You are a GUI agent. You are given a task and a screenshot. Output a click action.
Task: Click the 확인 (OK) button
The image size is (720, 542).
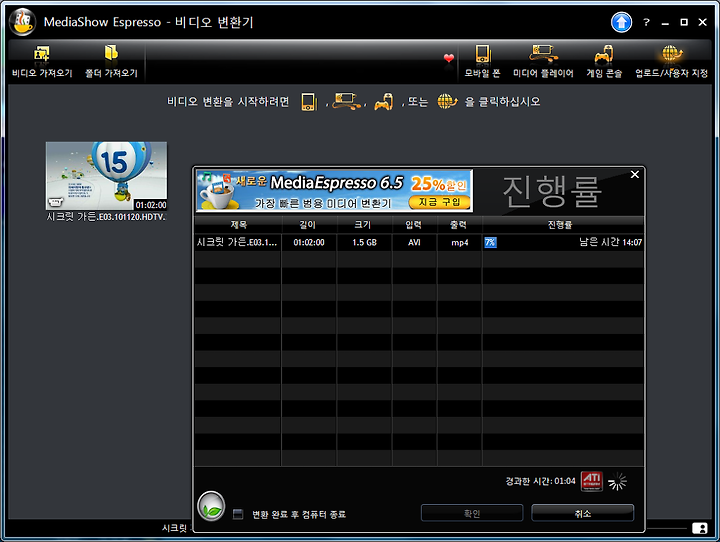point(472,513)
